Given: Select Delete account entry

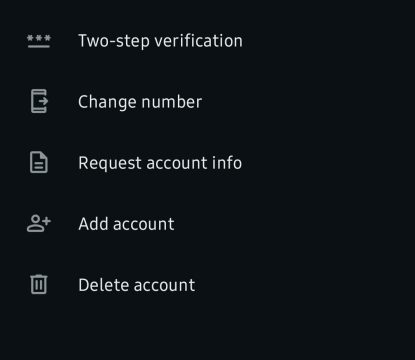Looking at the screenshot, I should [207, 285].
